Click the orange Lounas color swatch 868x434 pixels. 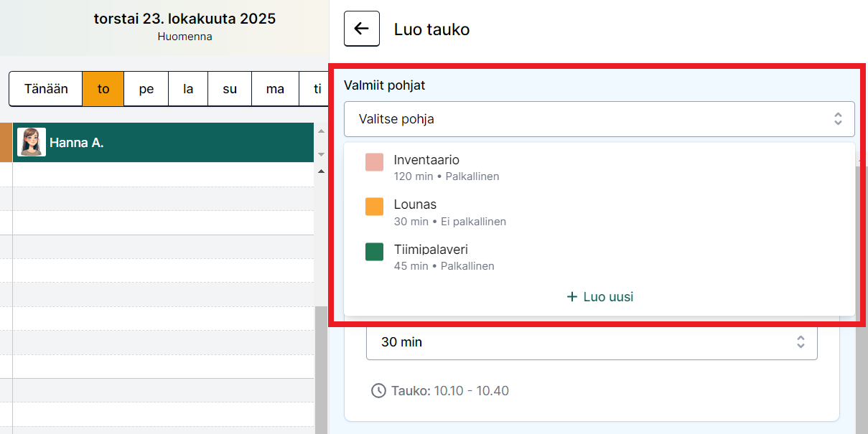[374, 207]
